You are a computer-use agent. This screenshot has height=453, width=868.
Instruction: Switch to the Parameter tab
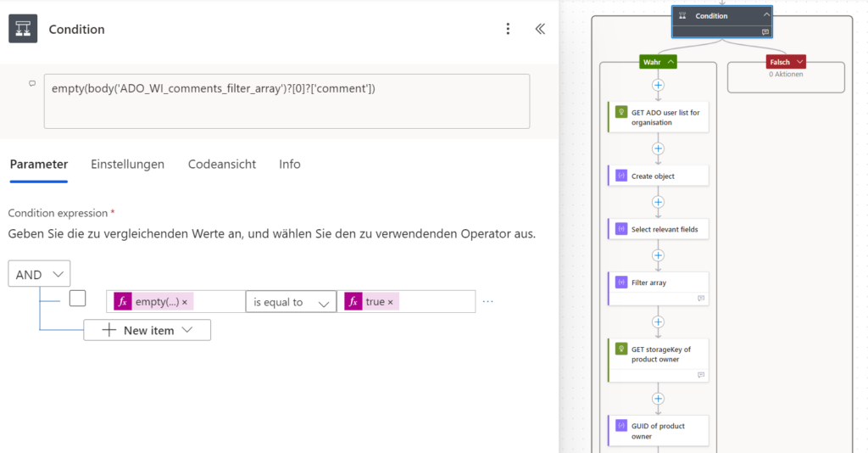[39, 164]
